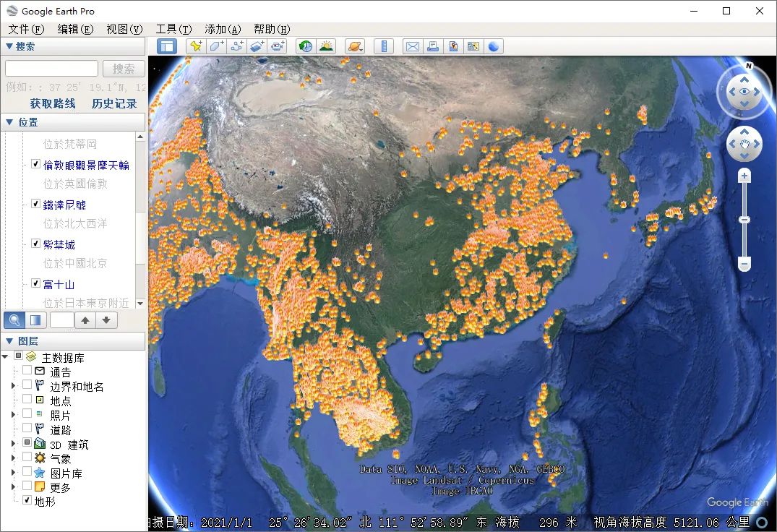Expand the 边界和地名 layer node
The width and height of the screenshot is (777, 532).
coord(14,385)
